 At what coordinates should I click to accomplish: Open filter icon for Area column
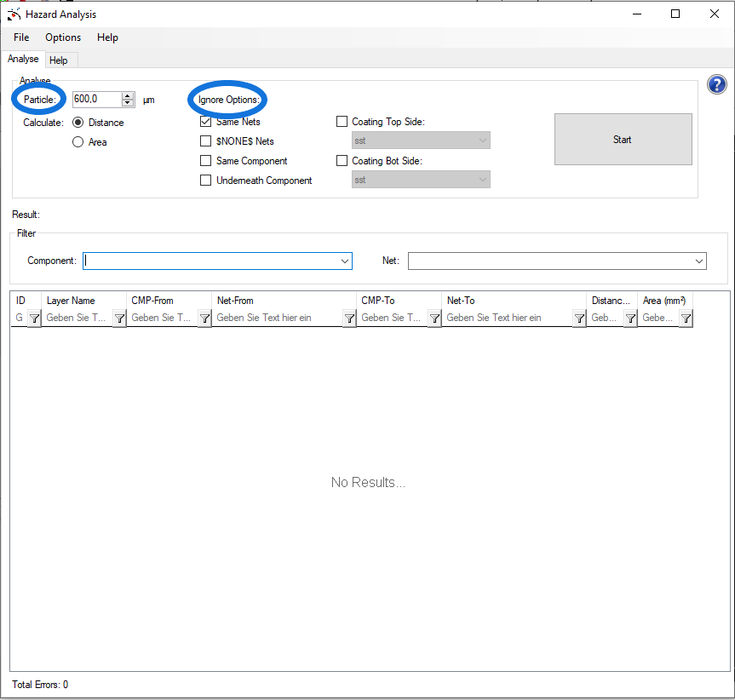(x=686, y=318)
